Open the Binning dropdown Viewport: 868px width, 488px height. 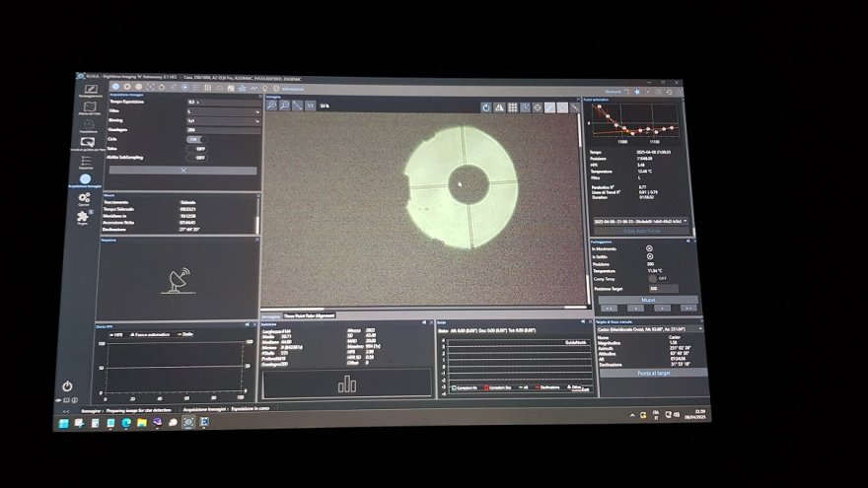(222, 120)
